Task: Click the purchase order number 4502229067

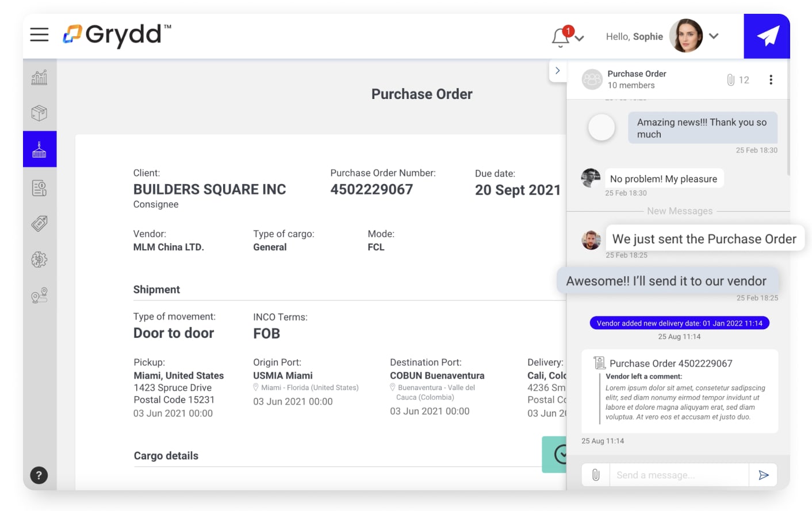Action: click(371, 189)
